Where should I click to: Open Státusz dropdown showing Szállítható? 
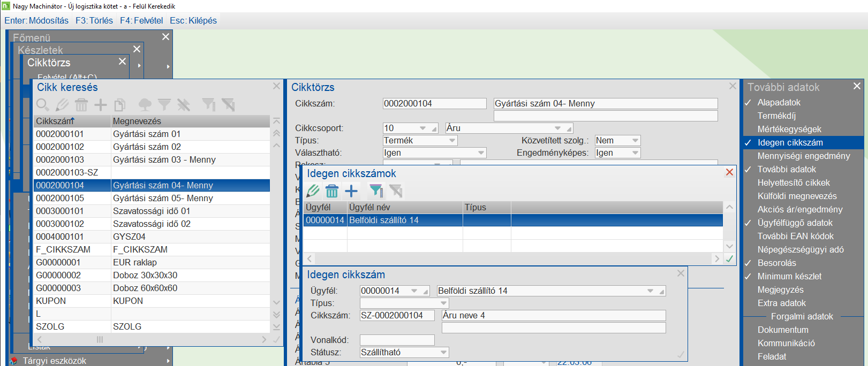pyautogui.click(x=443, y=353)
